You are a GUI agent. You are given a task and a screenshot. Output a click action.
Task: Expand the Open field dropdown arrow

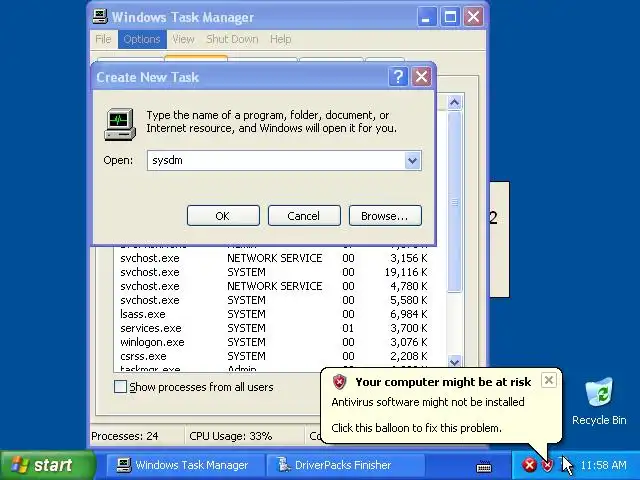click(x=412, y=160)
